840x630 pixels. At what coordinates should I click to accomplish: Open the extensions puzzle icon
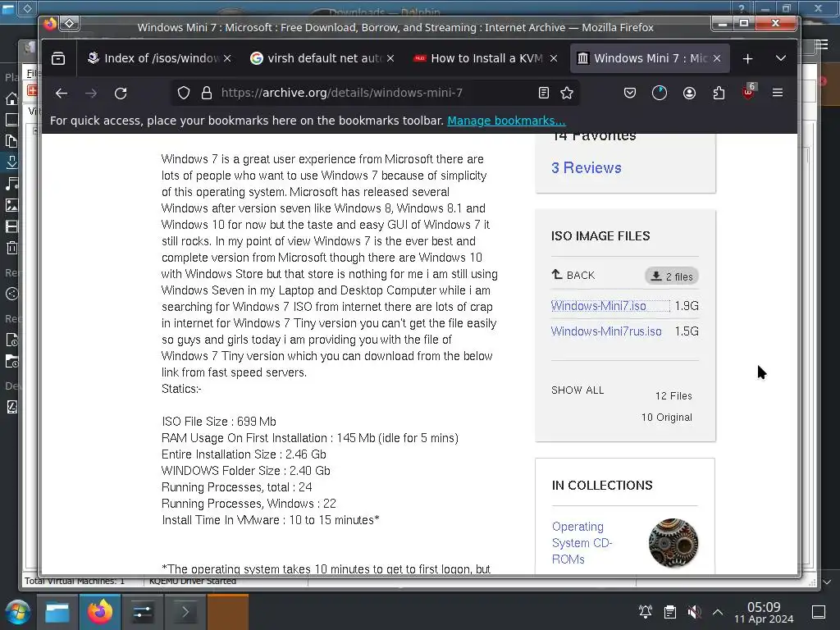[719, 94]
